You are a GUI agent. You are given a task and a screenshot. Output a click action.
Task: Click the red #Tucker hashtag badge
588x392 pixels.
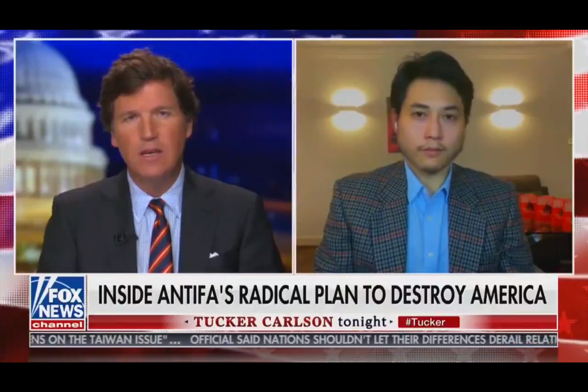(429, 322)
